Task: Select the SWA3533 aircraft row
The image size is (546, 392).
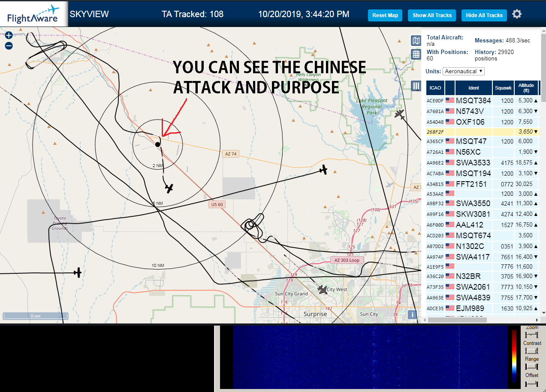Action: [x=483, y=162]
